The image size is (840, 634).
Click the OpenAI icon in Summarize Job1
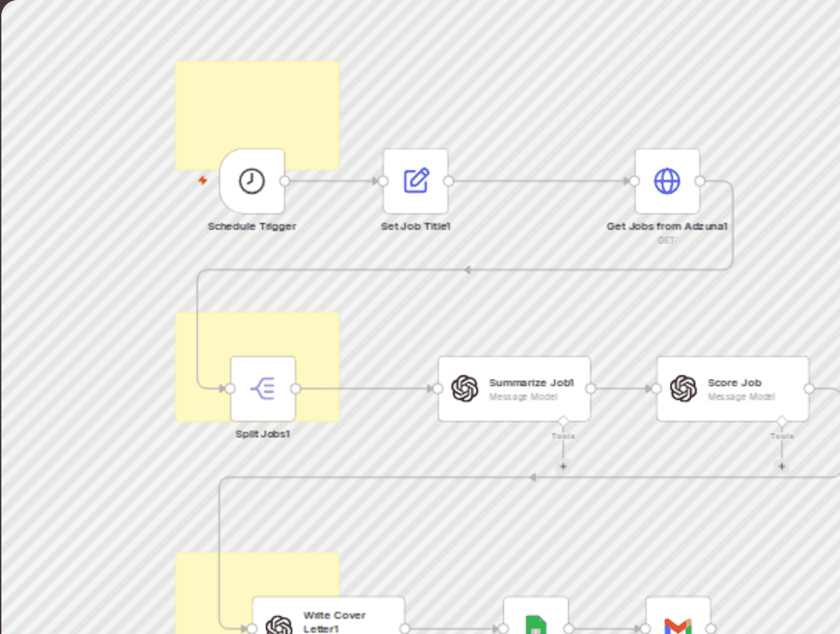coord(465,388)
